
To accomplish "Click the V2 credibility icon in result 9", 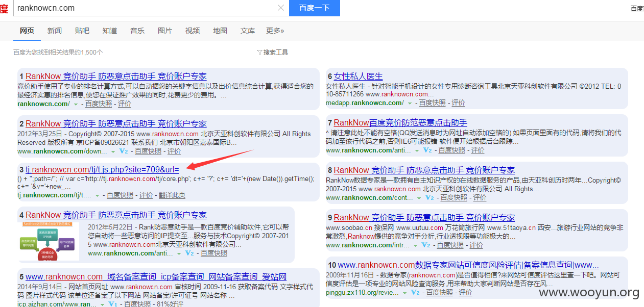I will 425,245.
